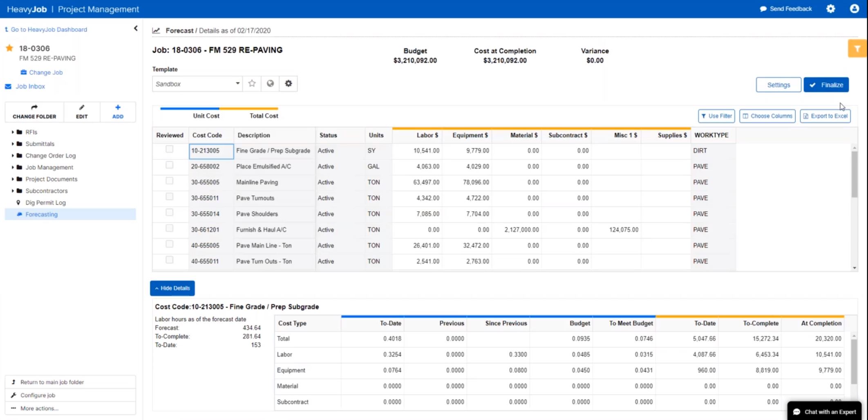This screenshot has height=420, width=868.
Task: Click Material $ value 2,127,000.00
Action: 521,230
